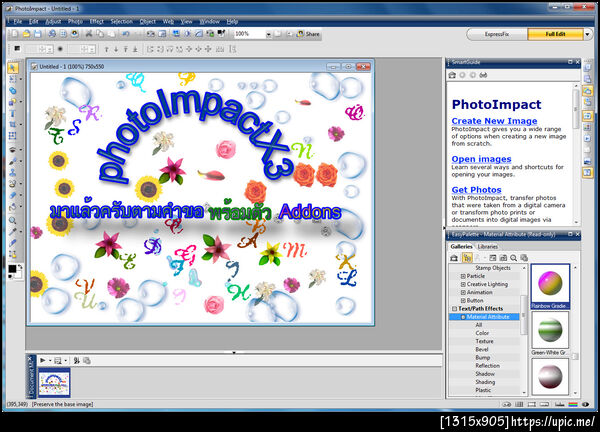Open the zoom level 100% dropdown

(268, 34)
